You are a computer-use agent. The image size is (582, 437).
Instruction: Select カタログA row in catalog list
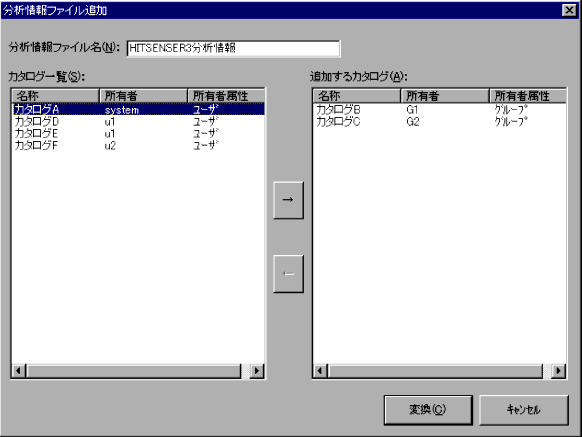click(138, 110)
